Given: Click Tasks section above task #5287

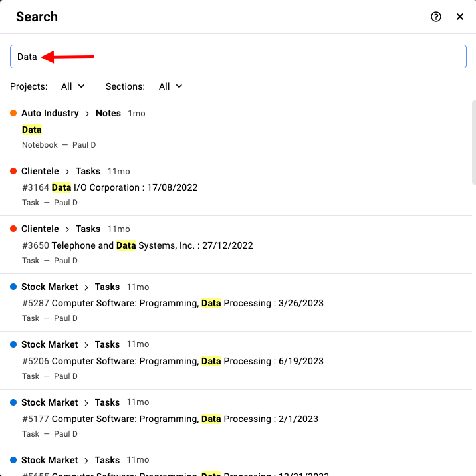Looking at the screenshot, I should point(107,287).
